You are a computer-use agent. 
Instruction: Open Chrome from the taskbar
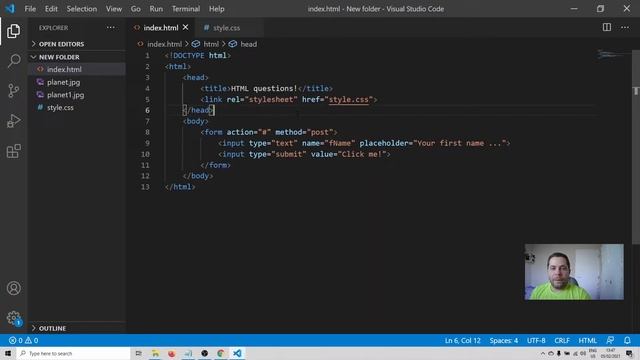[x=220, y=353]
